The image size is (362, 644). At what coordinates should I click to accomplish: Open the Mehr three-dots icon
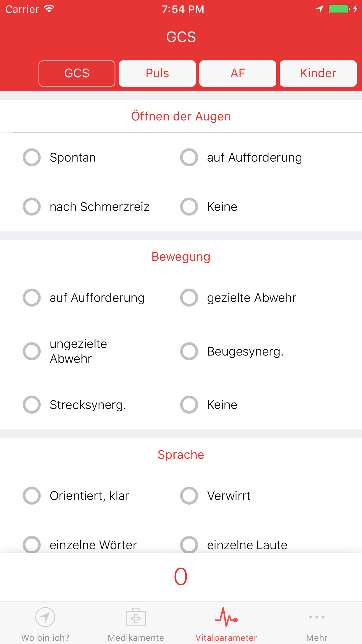[317, 617]
